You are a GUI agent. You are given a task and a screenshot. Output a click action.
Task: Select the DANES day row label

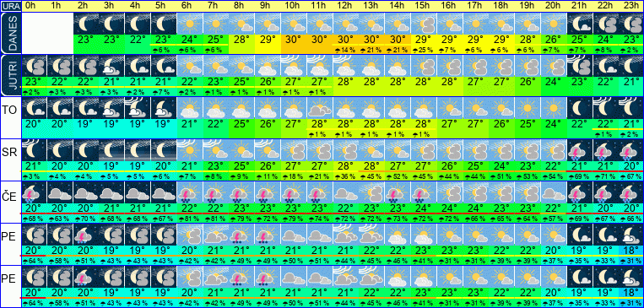10,33
